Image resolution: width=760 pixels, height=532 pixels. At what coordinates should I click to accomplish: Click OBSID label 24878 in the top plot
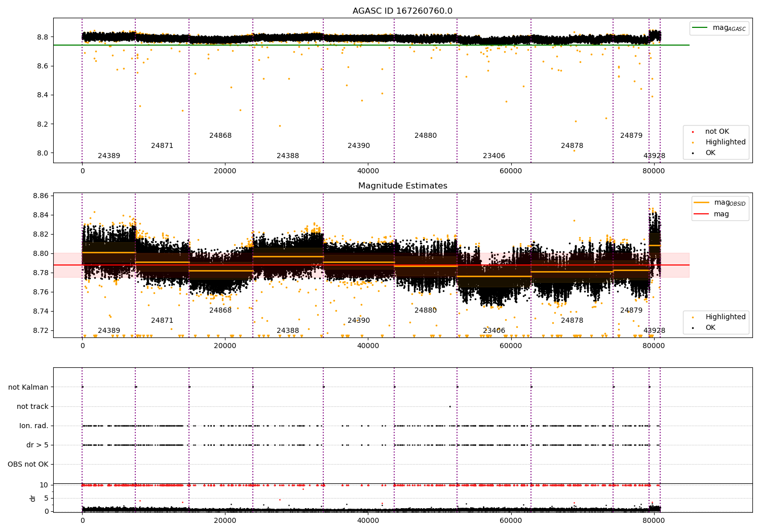pyautogui.click(x=572, y=146)
